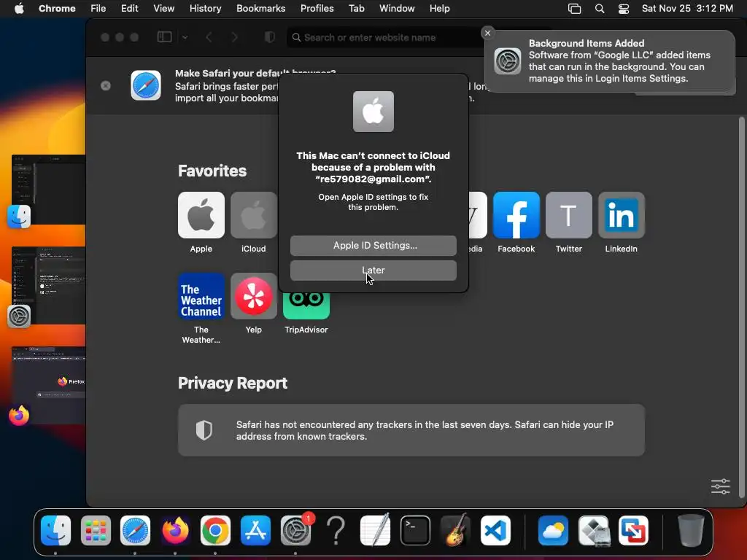The width and height of the screenshot is (747, 560).
Task: Go forward using Safari's forward arrow
Action: coord(234,37)
